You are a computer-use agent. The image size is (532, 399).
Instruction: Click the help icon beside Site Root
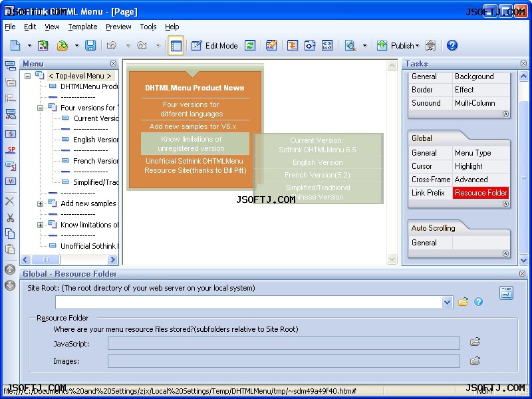pos(478,302)
